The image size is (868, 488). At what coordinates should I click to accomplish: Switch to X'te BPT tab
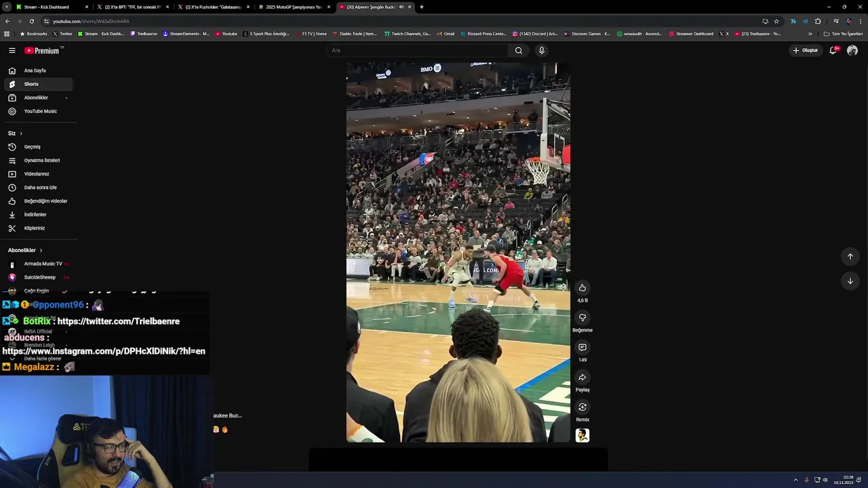[x=132, y=7]
